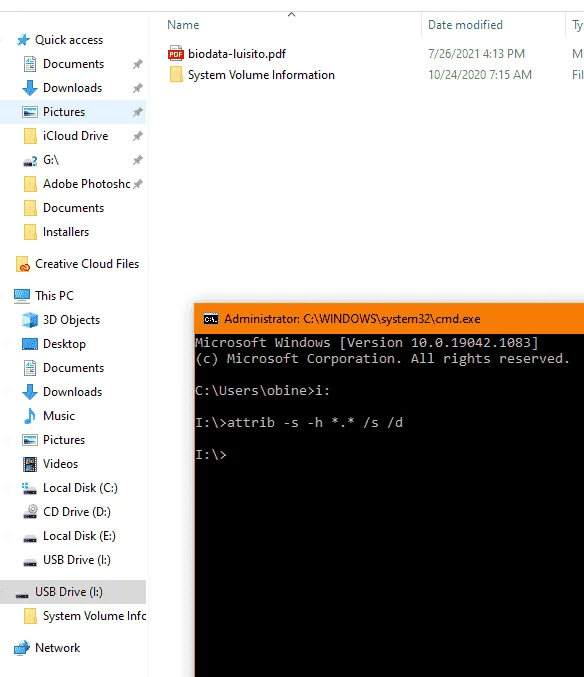This screenshot has width=584, height=677.
Task: Click the This PC monitor icon
Action: (22, 296)
